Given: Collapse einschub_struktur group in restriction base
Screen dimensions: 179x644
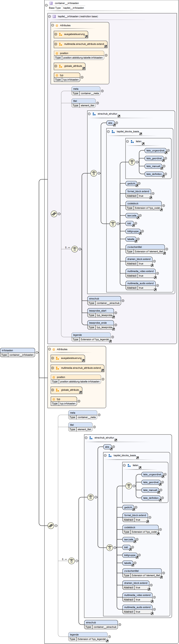Looking at the screenshot, I should click(89, 114).
